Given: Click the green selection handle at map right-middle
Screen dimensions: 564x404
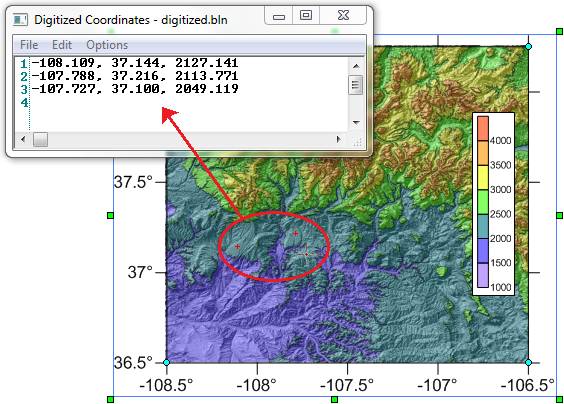Looking at the screenshot, I should point(559,215).
